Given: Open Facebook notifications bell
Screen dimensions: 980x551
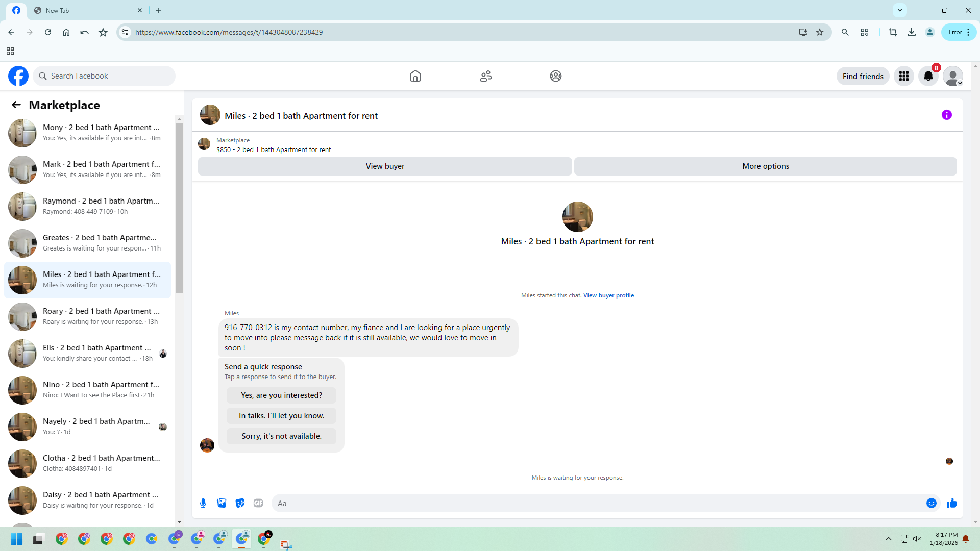Looking at the screenshot, I should pyautogui.click(x=928, y=76).
